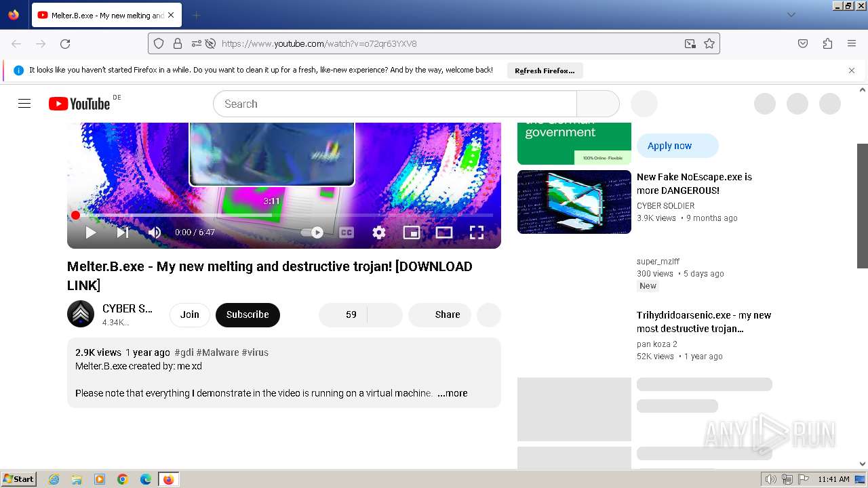Image resolution: width=868 pixels, height=488 pixels.
Task: Go to YouTube home via logo
Action: tap(79, 104)
